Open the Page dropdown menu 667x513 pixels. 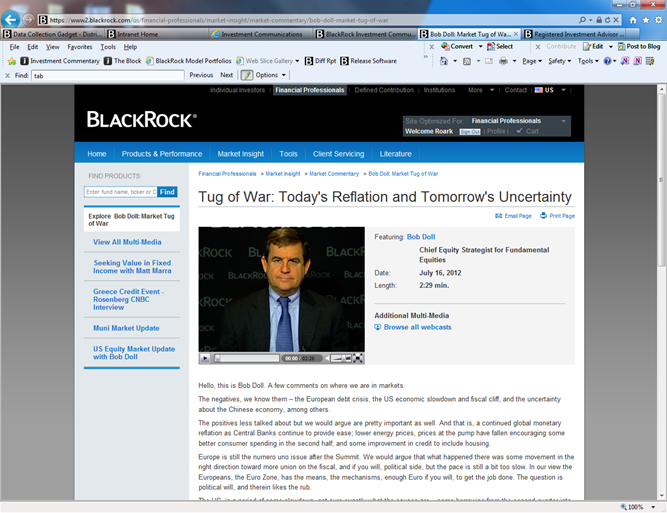click(532, 61)
